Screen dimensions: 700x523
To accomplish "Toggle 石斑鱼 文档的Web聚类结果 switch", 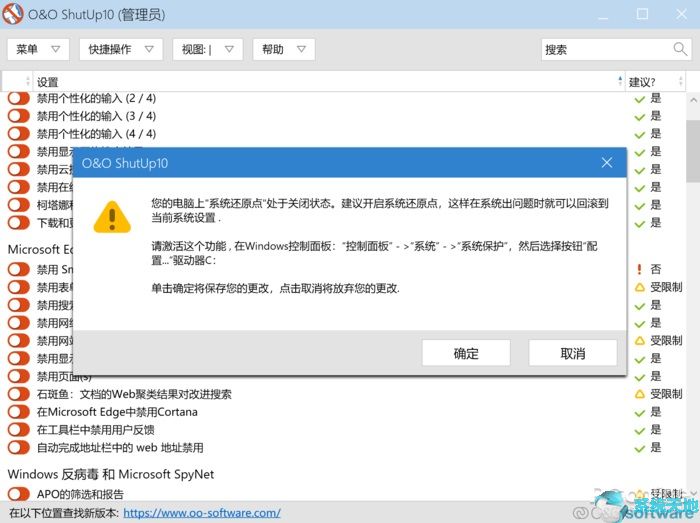I will pos(19,394).
